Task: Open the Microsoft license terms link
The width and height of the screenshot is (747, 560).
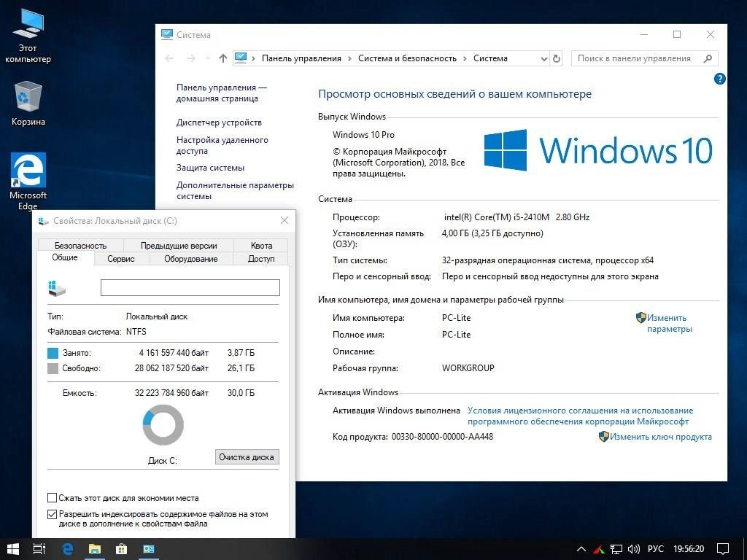Action: [580, 416]
